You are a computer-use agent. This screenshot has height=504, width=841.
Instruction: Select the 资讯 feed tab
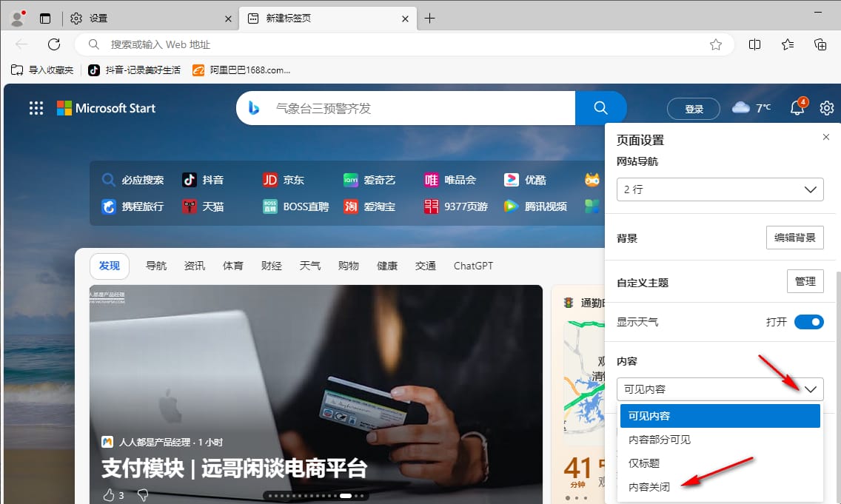[195, 266]
